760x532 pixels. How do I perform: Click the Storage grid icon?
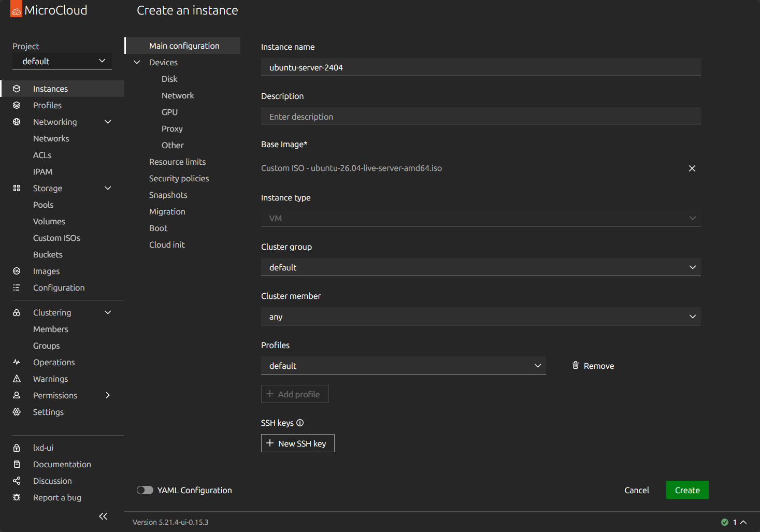[17, 188]
